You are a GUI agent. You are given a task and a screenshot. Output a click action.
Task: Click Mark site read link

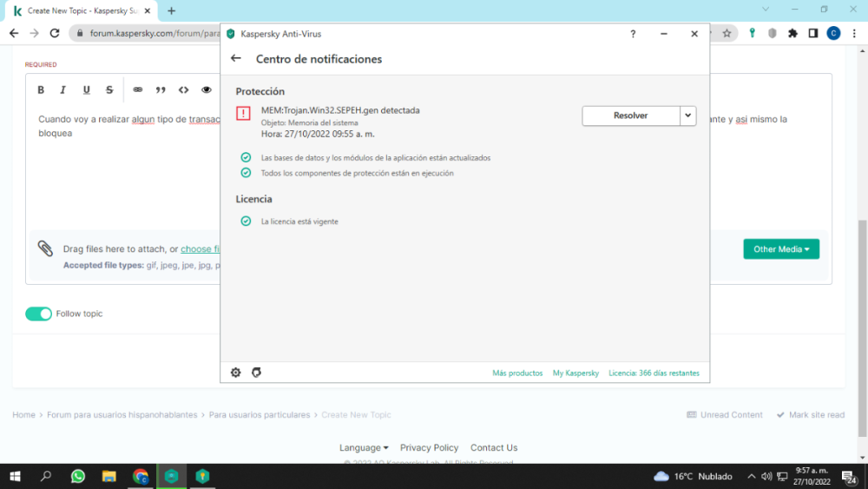(811, 415)
